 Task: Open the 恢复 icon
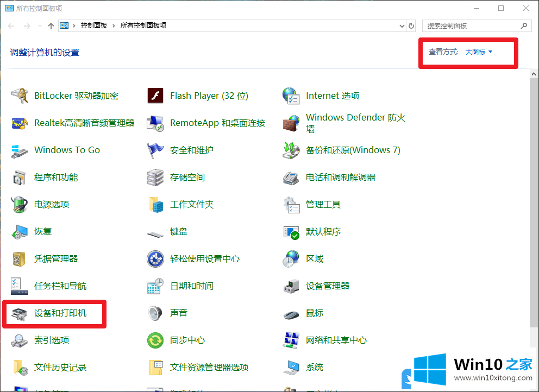(19, 231)
